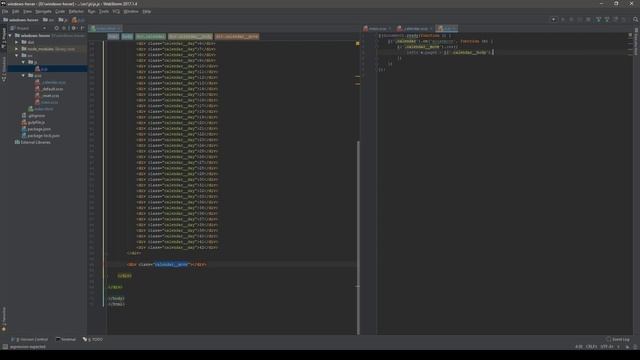
Task: Click collapse-all icon in Project panel
Action: (64, 28)
